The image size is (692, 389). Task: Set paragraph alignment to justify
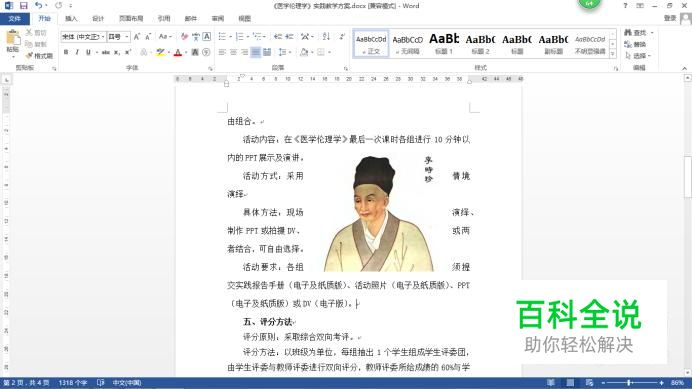tap(256, 53)
